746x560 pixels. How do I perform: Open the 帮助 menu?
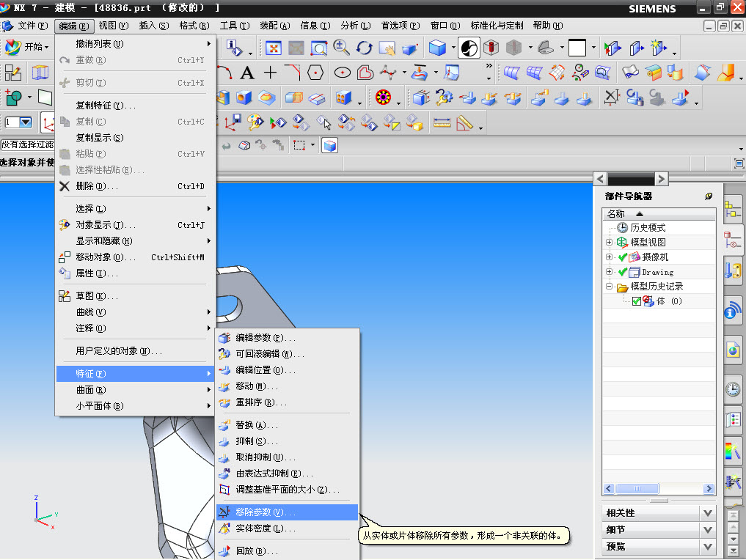[x=548, y=26]
